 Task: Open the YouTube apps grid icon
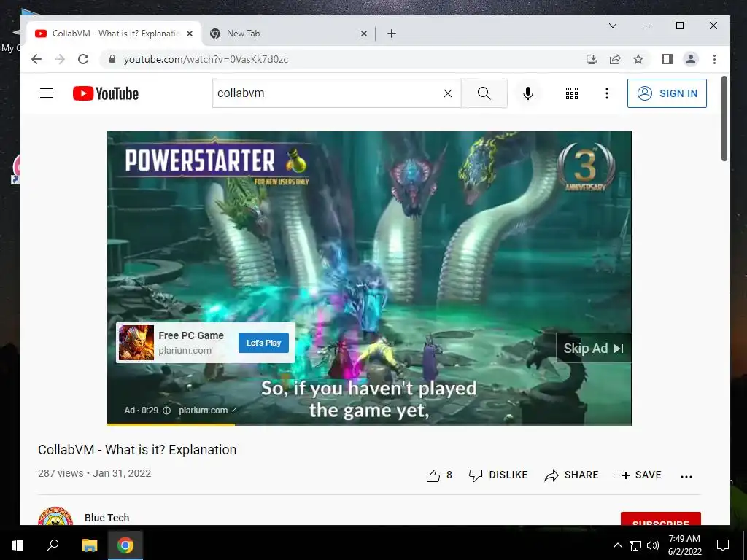pos(572,93)
